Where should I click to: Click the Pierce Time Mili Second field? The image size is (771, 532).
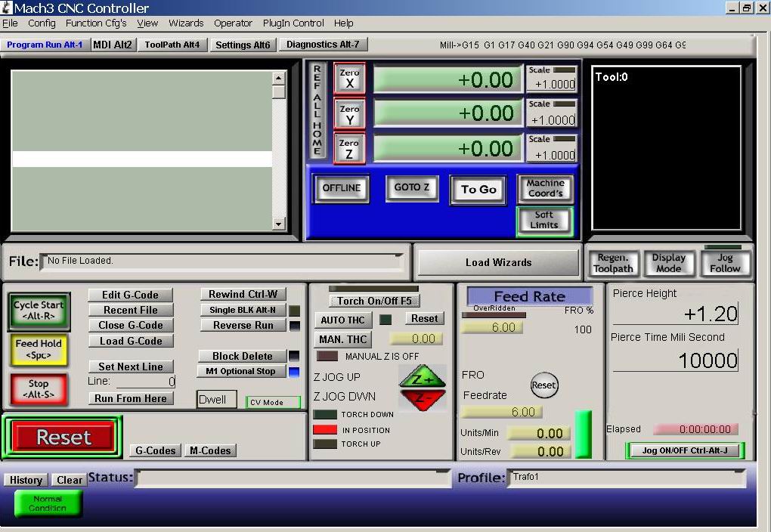tap(677, 360)
